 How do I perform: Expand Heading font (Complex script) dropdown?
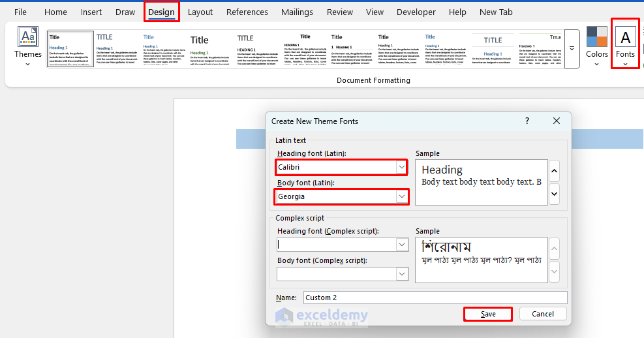click(x=402, y=245)
